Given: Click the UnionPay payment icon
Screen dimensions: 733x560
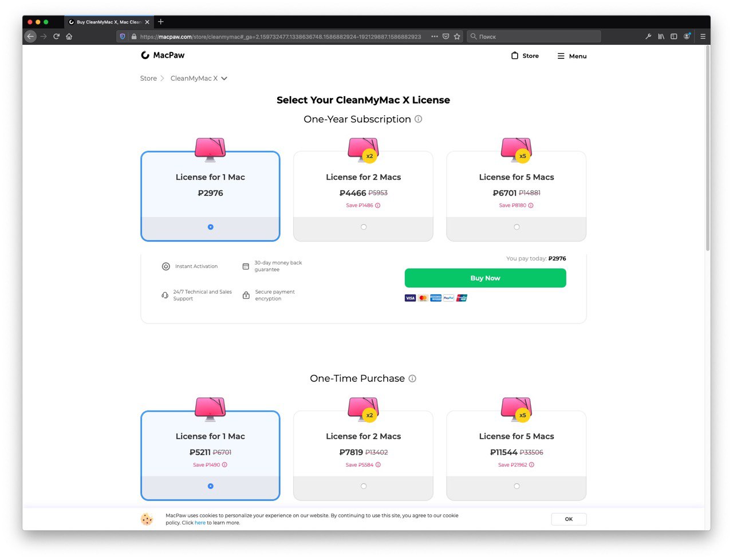Looking at the screenshot, I should [462, 298].
